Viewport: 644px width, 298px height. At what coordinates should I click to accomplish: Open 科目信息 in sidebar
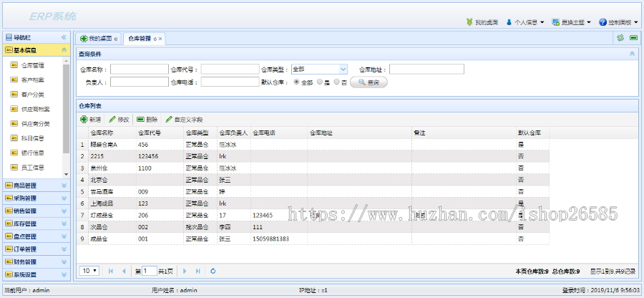pyautogui.click(x=32, y=138)
